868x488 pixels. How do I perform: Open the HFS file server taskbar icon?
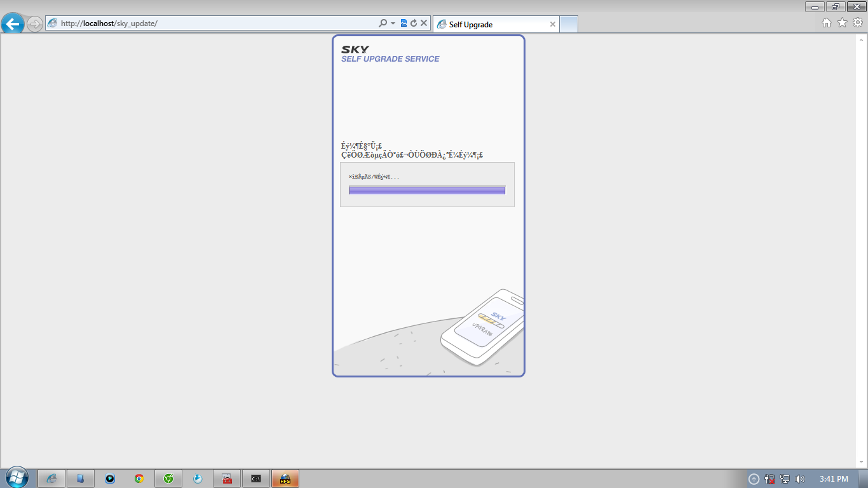(285, 478)
